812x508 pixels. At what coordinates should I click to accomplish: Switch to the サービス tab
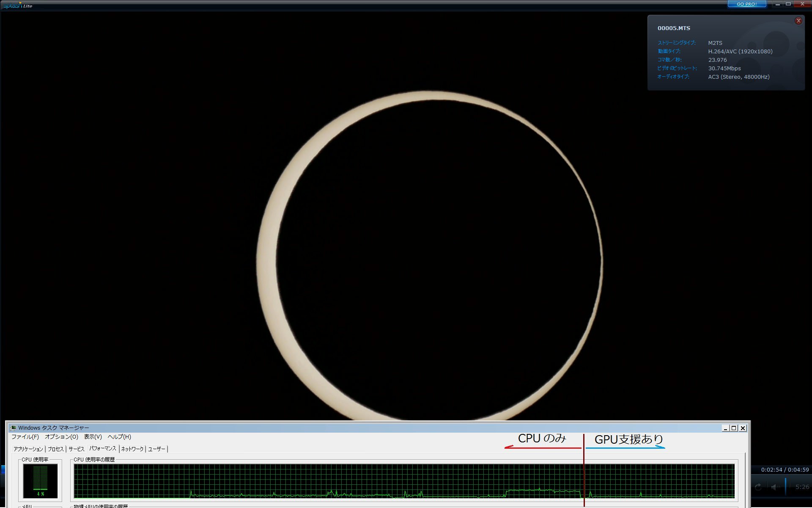[77, 449]
